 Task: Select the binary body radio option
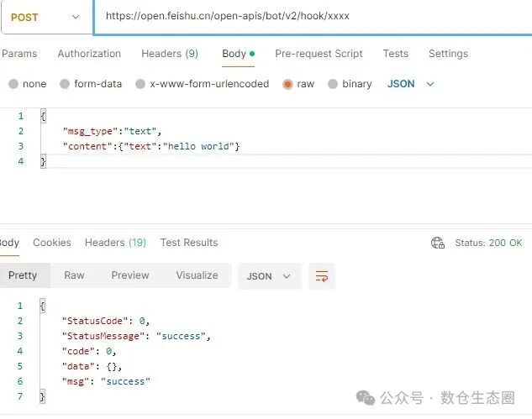pyautogui.click(x=333, y=84)
